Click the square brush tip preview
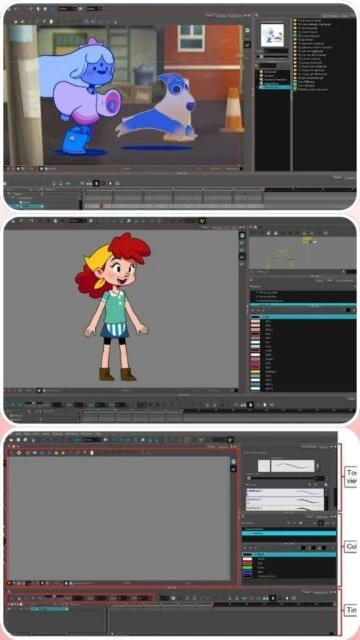 click(264, 466)
